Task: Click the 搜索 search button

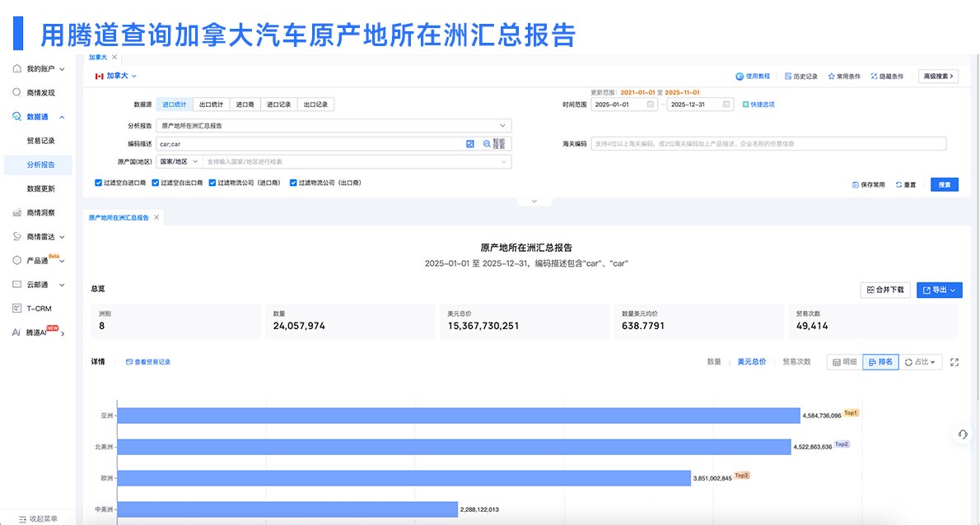Action: [x=944, y=184]
